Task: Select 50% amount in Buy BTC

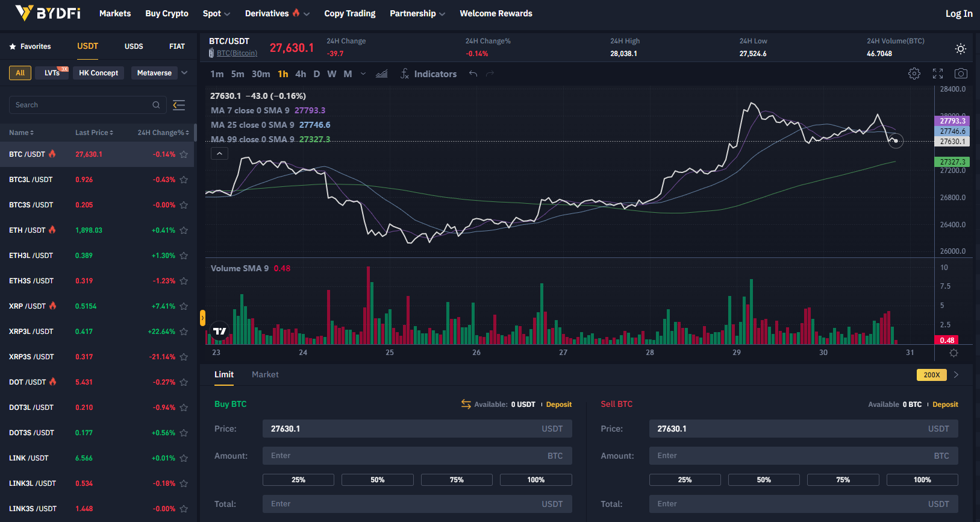Action: [378, 480]
